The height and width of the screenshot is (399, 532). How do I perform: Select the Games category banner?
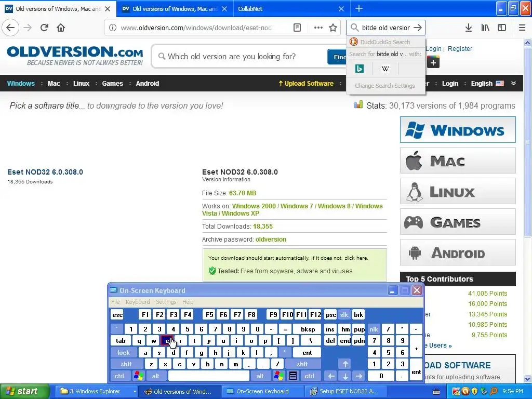point(458,222)
